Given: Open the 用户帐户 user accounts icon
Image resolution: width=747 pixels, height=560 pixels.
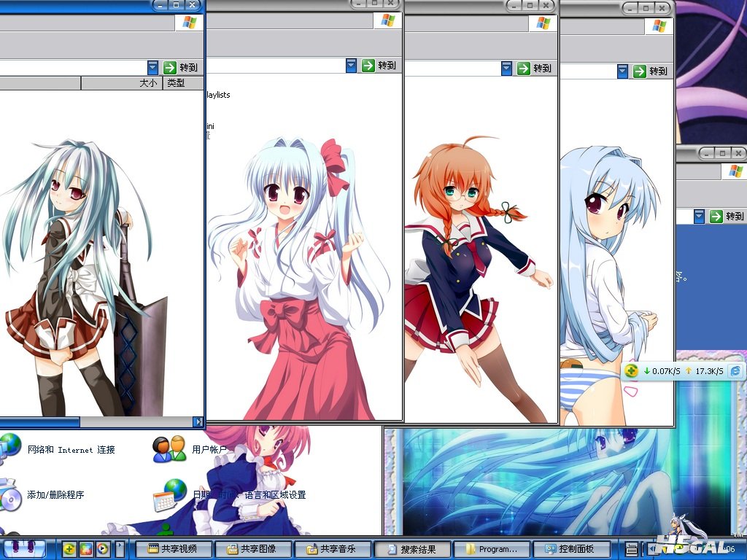Looking at the screenshot, I should [169, 449].
